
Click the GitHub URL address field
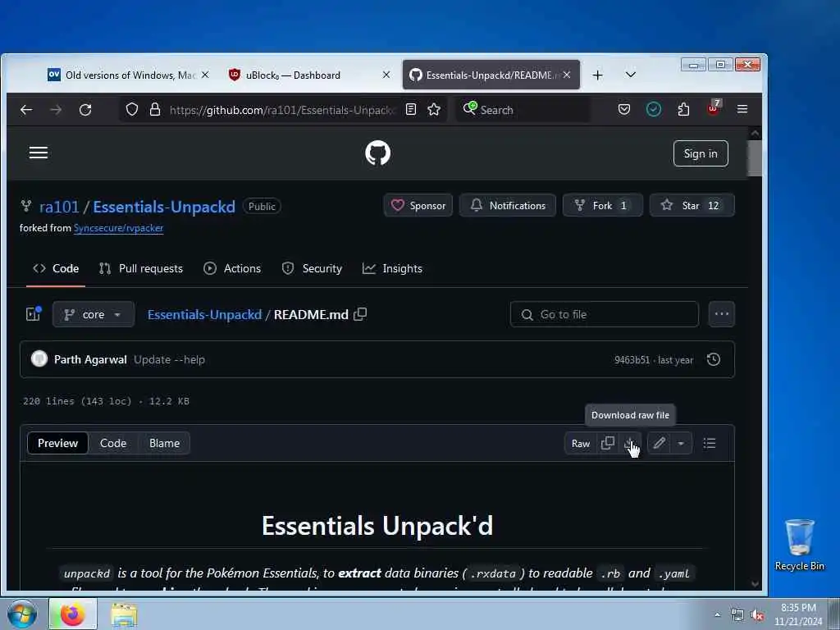click(281, 110)
